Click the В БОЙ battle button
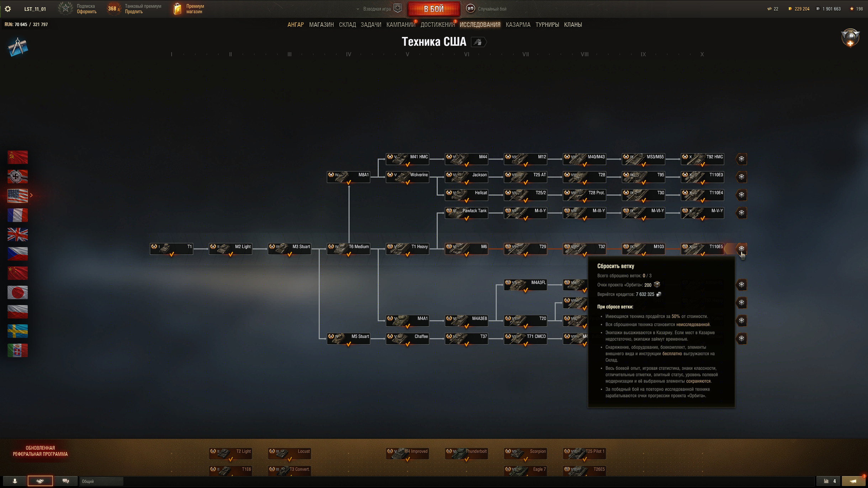868x488 pixels. 434,9
